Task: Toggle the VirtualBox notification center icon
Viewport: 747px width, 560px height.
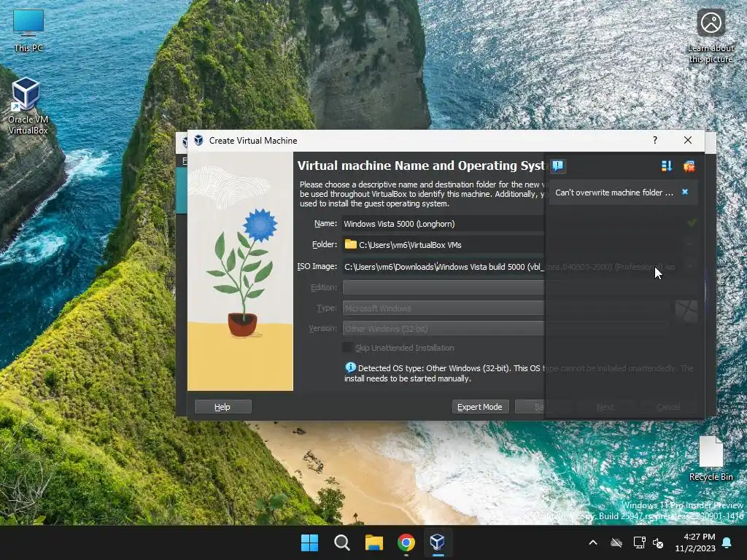Action: 558,166
